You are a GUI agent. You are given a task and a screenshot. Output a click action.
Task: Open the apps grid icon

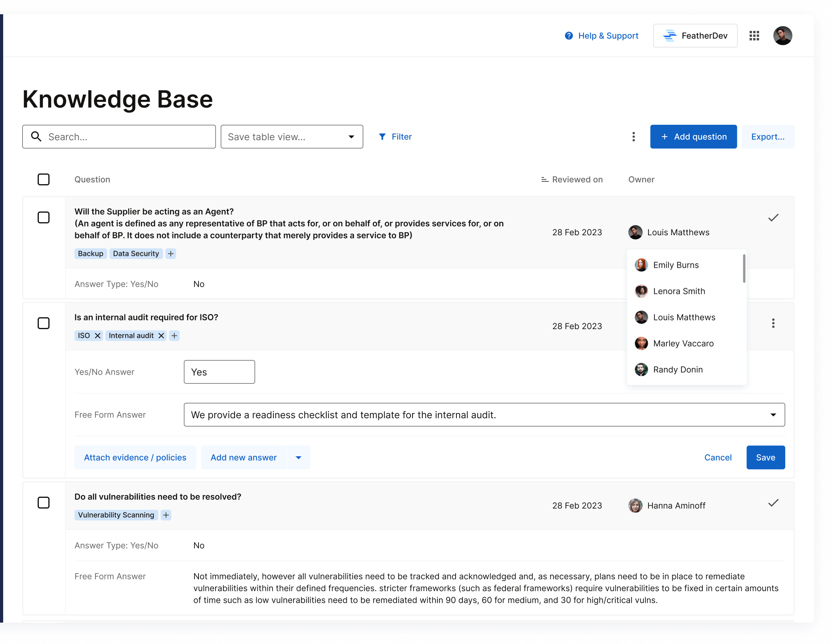(754, 36)
